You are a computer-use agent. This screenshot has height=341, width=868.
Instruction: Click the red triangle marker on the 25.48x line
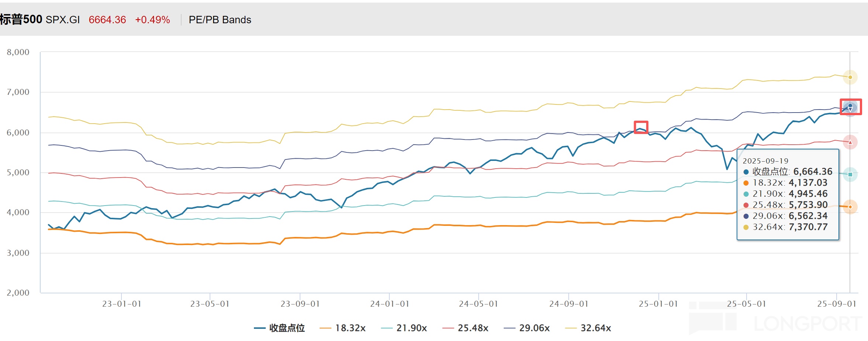[x=850, y=142]
